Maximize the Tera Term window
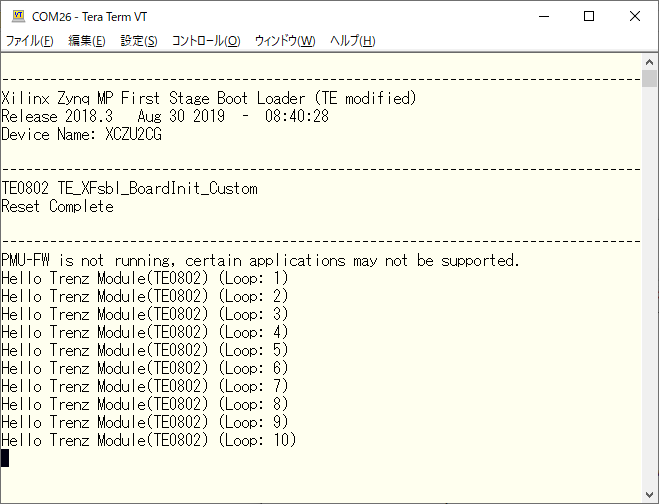The width and height of the screenshot is (659, 504). coord(589,16)
